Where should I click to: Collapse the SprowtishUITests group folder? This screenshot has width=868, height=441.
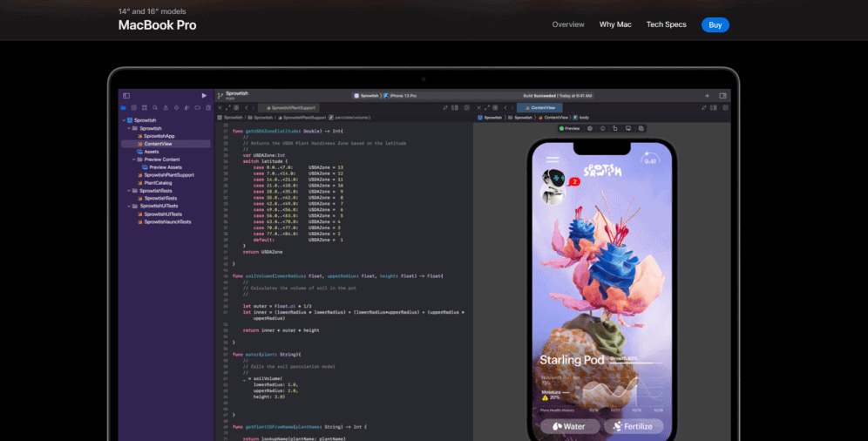point(129,206)
